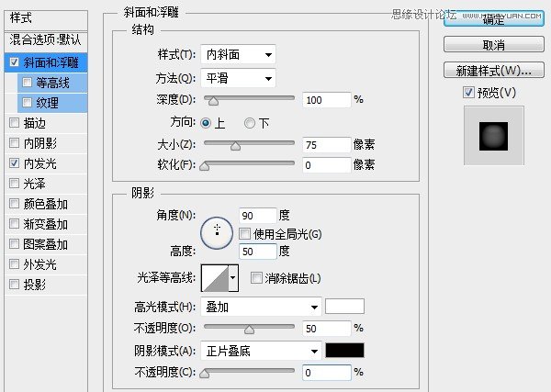551x392 pixels.
Task: Select the 纹理 sub-item row
Action: tap(52, 103)
